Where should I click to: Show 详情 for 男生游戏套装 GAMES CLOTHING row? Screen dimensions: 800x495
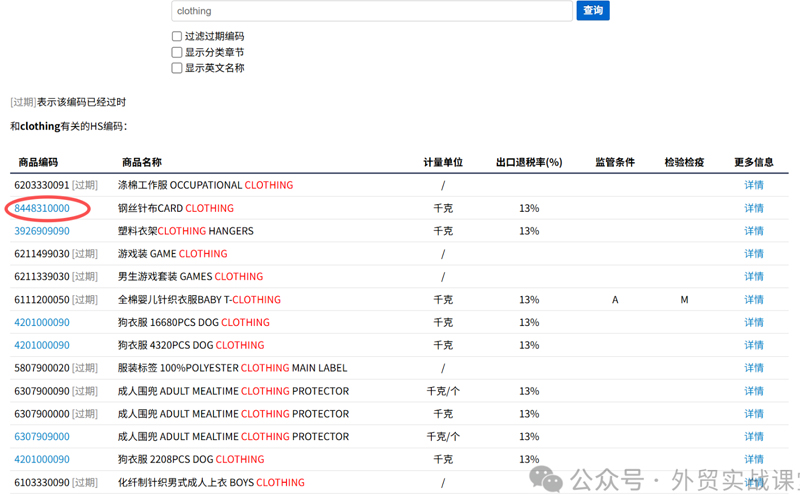pos(753,276)
